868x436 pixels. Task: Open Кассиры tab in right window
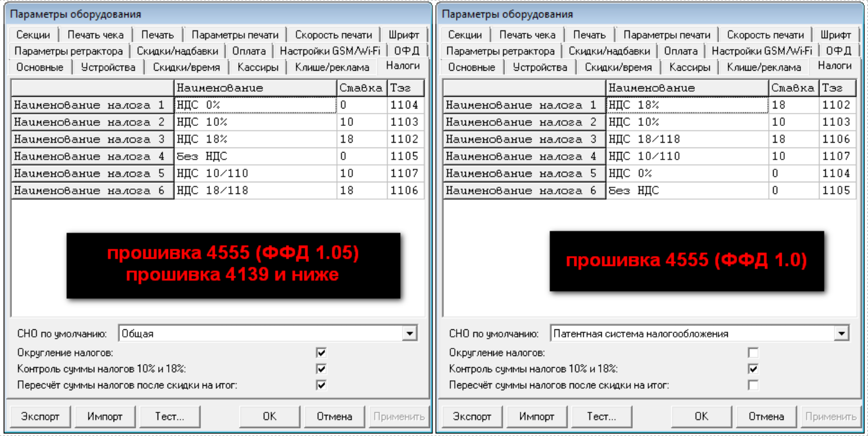pyautogui.click(x=689, y=67)
